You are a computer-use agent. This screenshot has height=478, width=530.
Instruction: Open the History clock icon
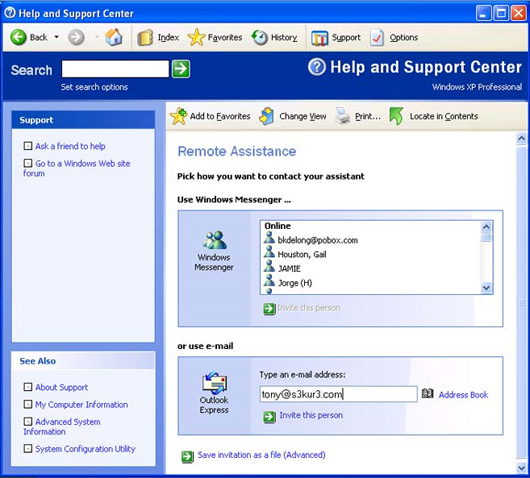[259, 37]
